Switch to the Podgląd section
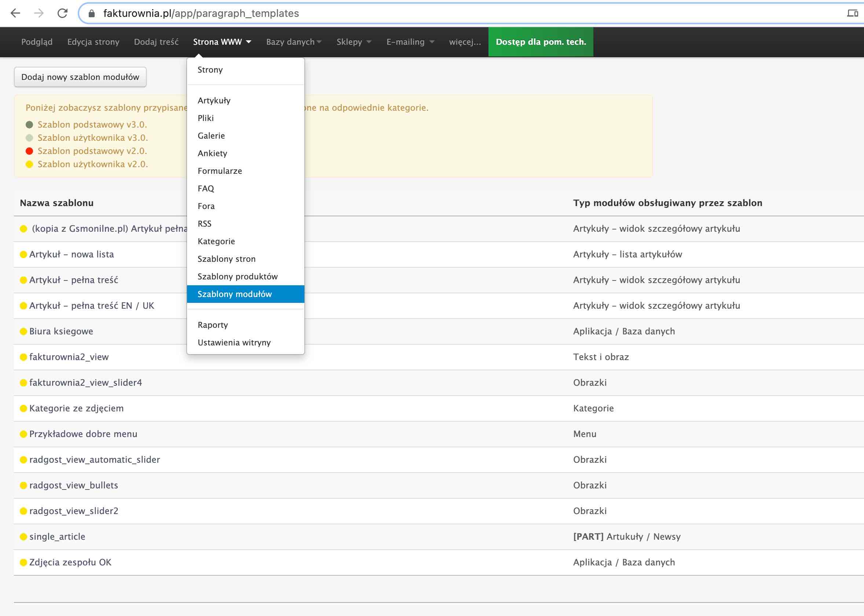 [37, 42]
